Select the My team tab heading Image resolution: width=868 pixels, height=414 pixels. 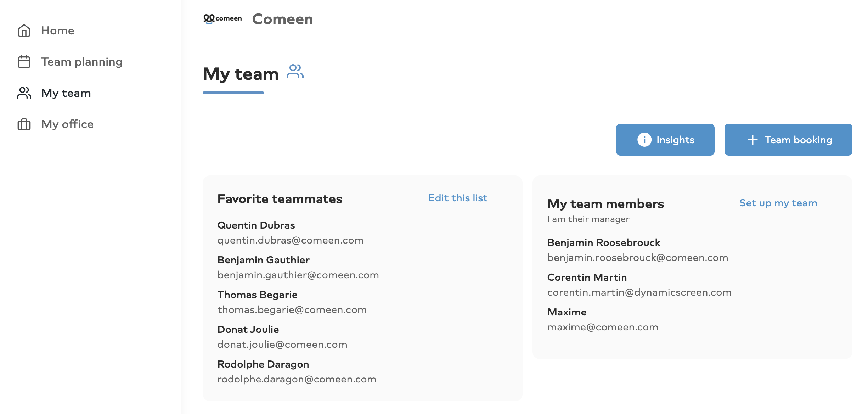tap(241, 74)
